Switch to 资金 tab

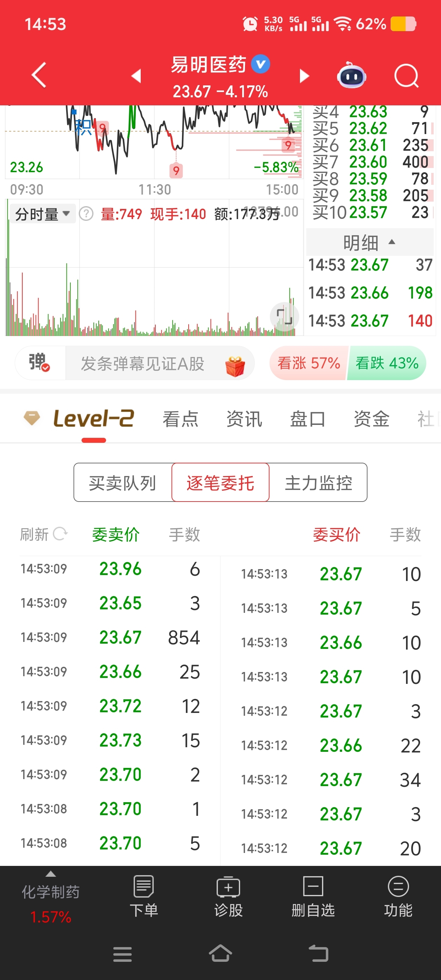[x=371, y=419]
